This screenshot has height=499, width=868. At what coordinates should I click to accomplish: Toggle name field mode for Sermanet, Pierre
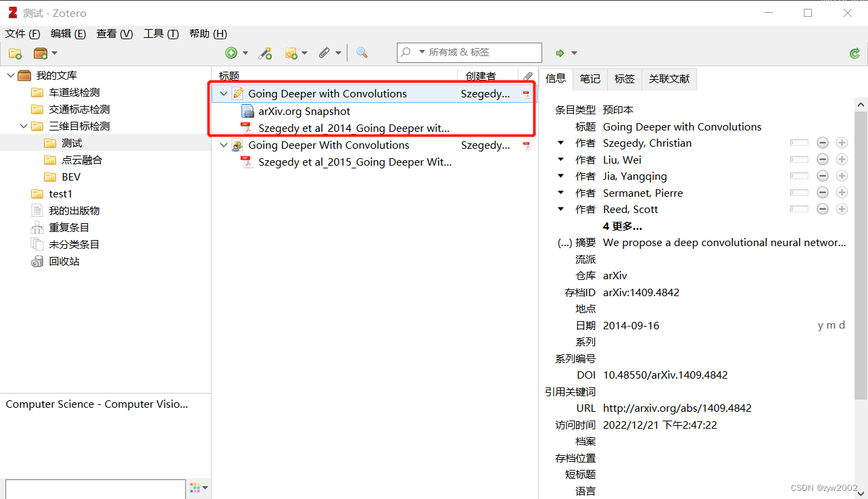pos(799,193)
